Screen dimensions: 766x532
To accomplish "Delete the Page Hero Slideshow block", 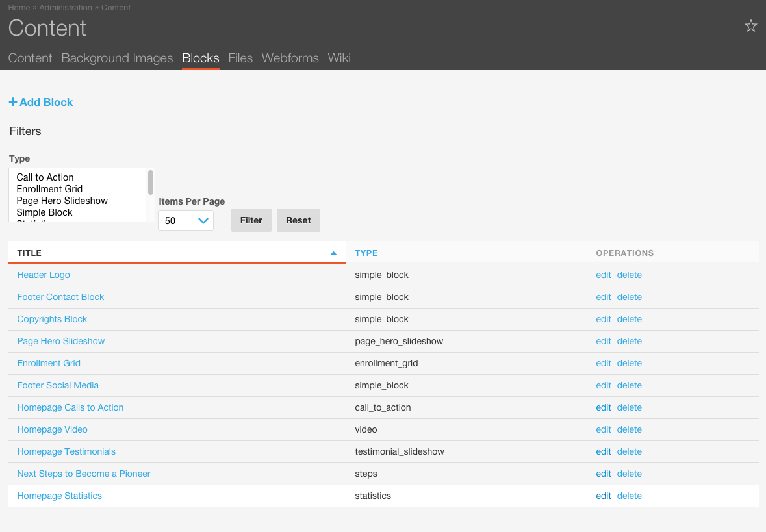I will [x=629, y=341].
